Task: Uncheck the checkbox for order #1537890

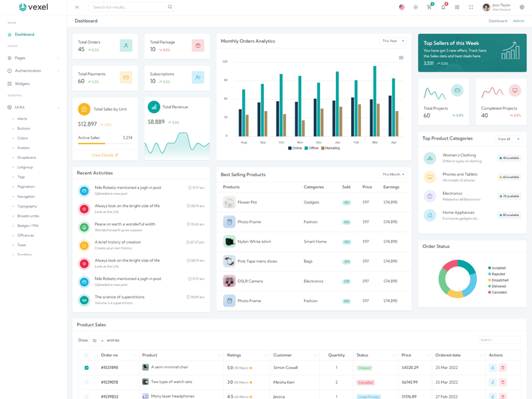Action: [86, 368]
